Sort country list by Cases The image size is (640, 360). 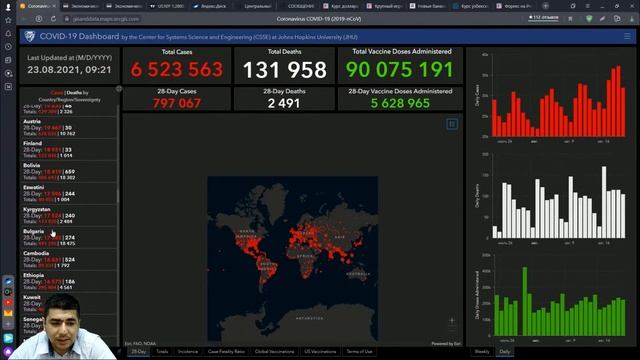pyautogui.click(x=56, y=93)
